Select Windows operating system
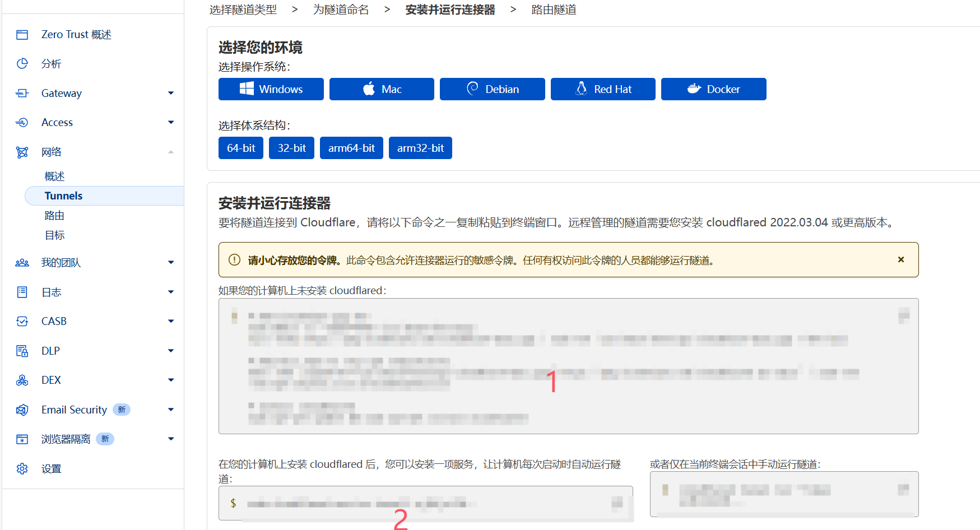This screenshot has height=530, width=980. click(271, 89)
